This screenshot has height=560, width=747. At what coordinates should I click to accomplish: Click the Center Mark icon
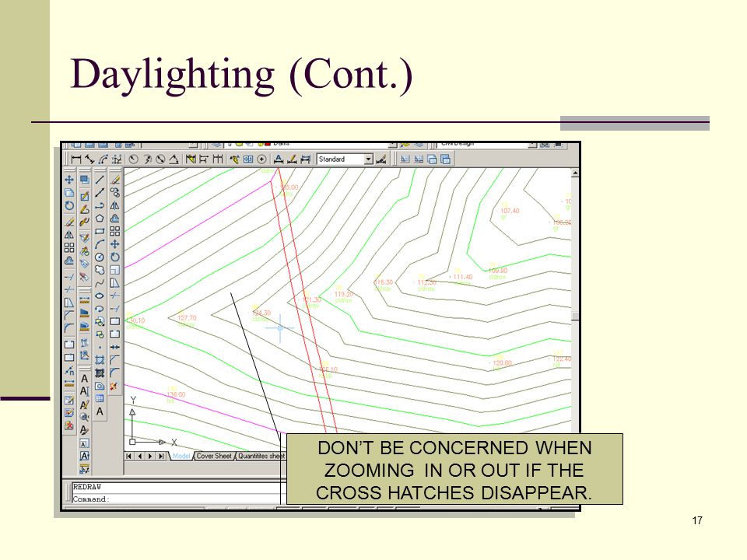coord(261,159)
